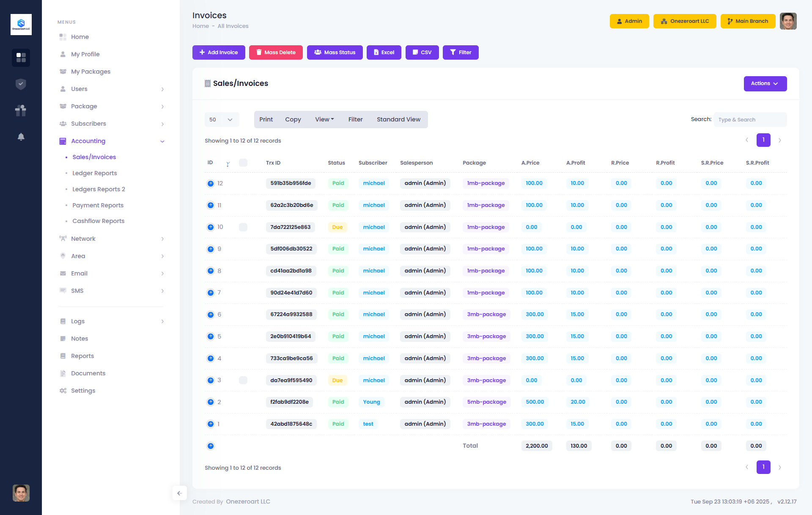The image size is (812, 515).
Task: Check the box for due invoice ID 10
Action: coord(243,227)
